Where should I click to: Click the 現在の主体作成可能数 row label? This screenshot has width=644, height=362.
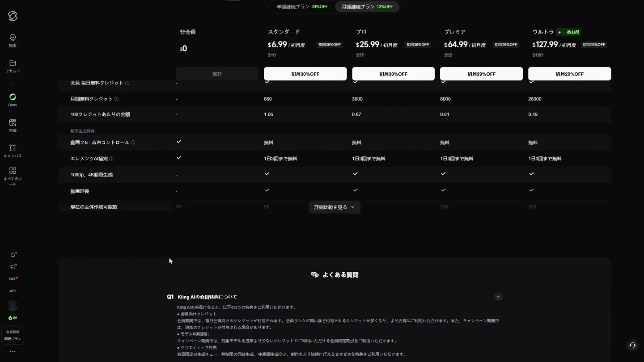coord(94,207)
